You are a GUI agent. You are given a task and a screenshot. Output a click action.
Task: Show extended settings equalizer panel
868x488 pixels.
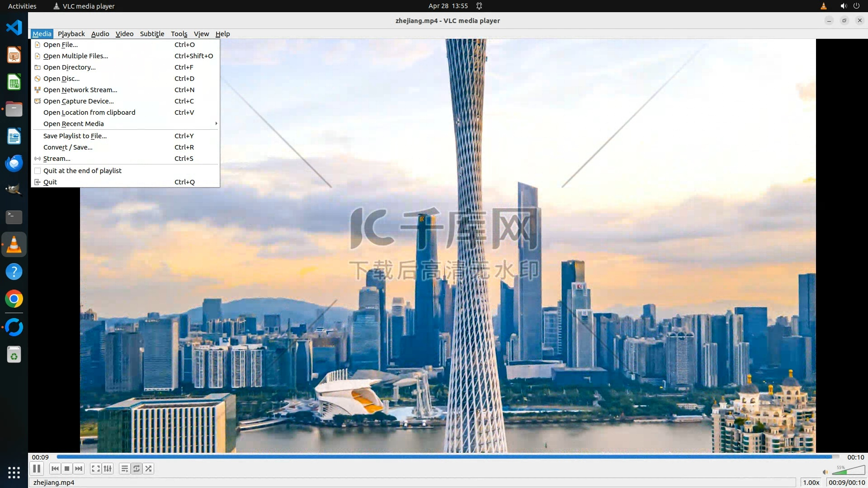point(108,469)
